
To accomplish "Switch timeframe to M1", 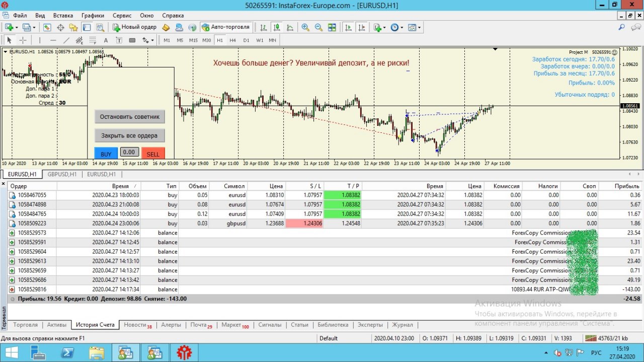I will point(167,40).
